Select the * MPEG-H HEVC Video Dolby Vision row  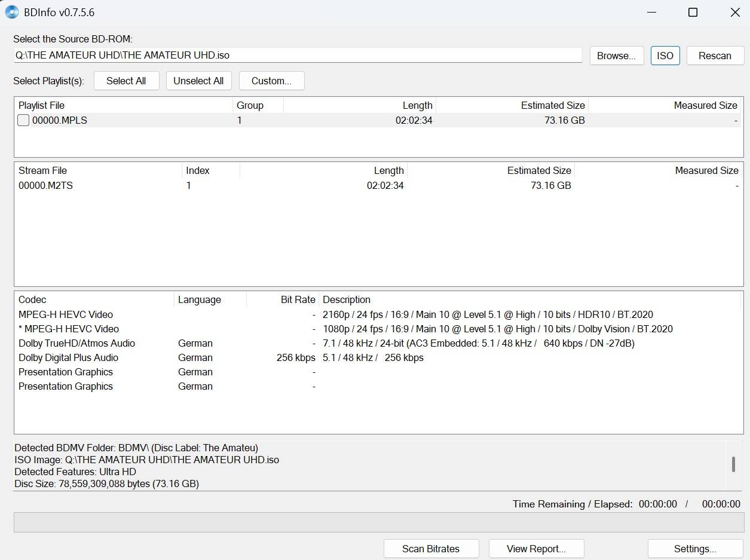378,329
